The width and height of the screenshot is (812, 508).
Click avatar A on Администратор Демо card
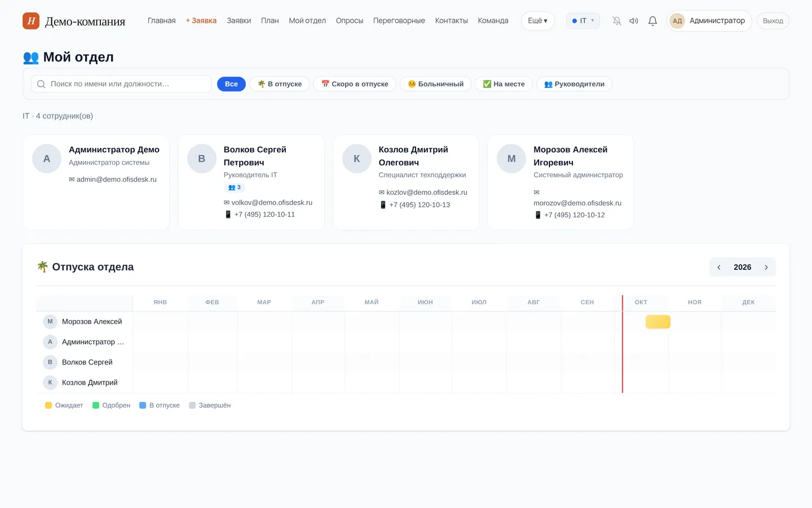coord(47,159)
